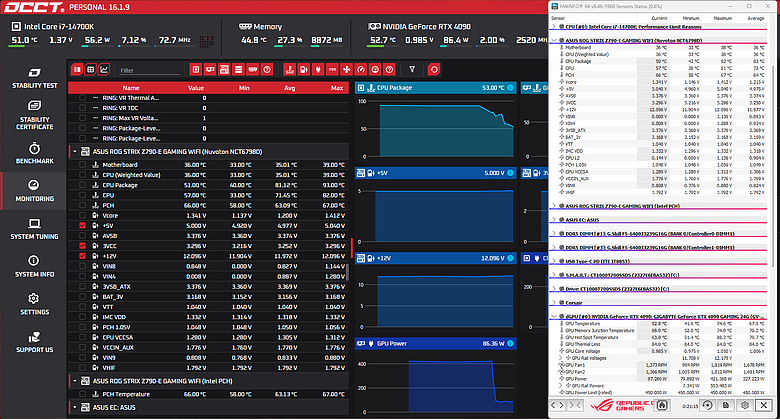Check the PCH row checkbox
780x419 pixels.
pos(82,205)
